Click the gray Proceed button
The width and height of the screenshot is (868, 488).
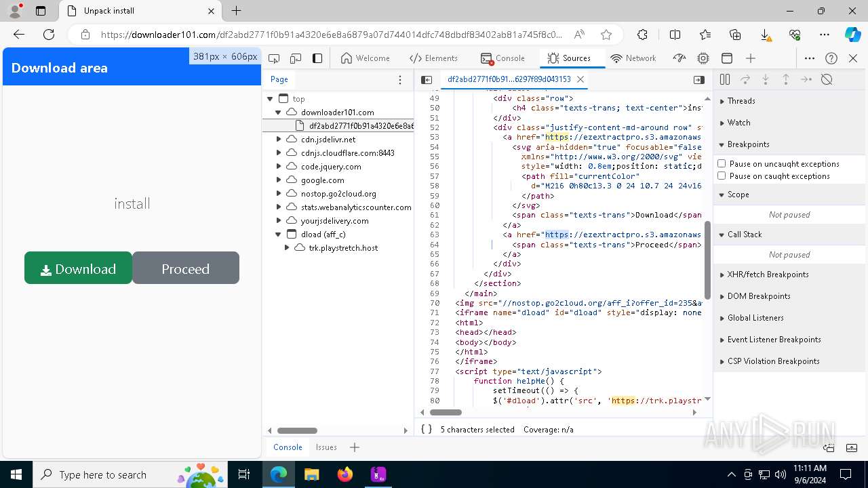[186, 268]
